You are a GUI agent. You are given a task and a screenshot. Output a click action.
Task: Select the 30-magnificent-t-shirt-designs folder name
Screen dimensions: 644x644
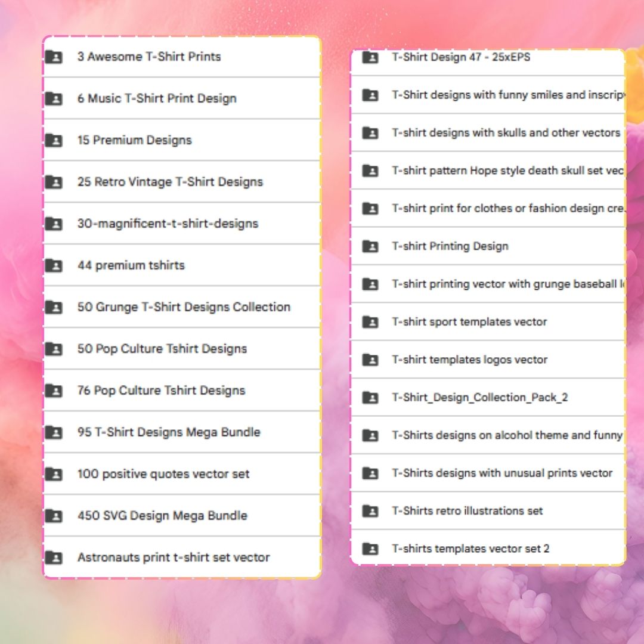168,224
